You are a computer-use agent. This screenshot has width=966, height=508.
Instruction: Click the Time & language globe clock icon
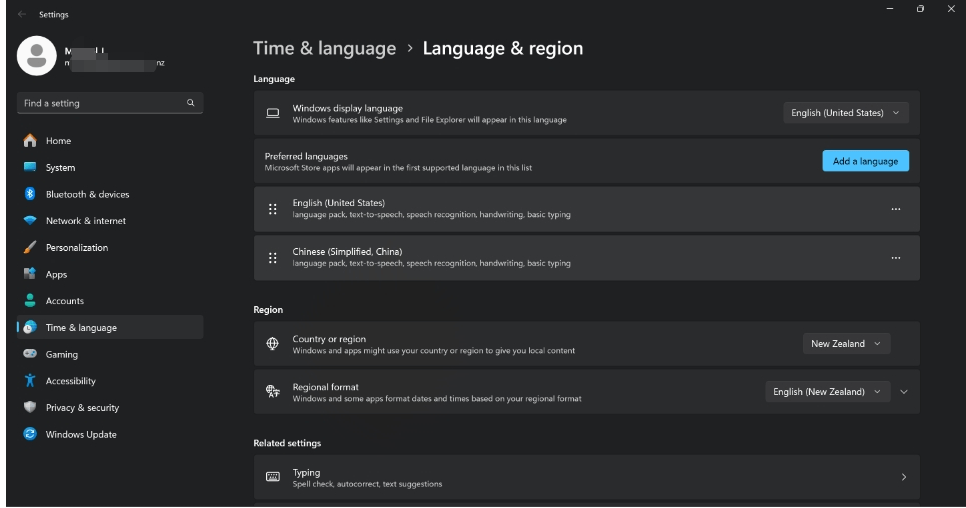coord(30,328)
